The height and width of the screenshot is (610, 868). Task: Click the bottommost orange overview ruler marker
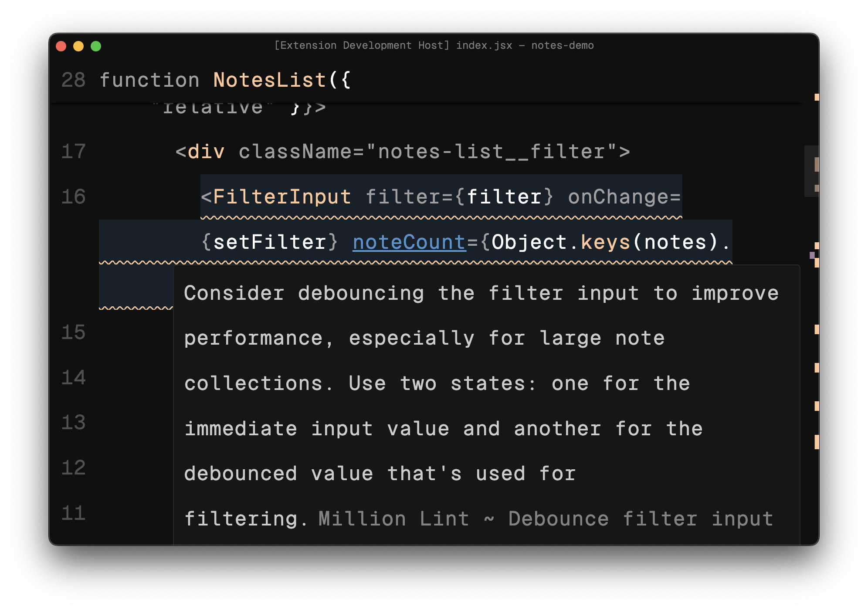pos(817,442)
